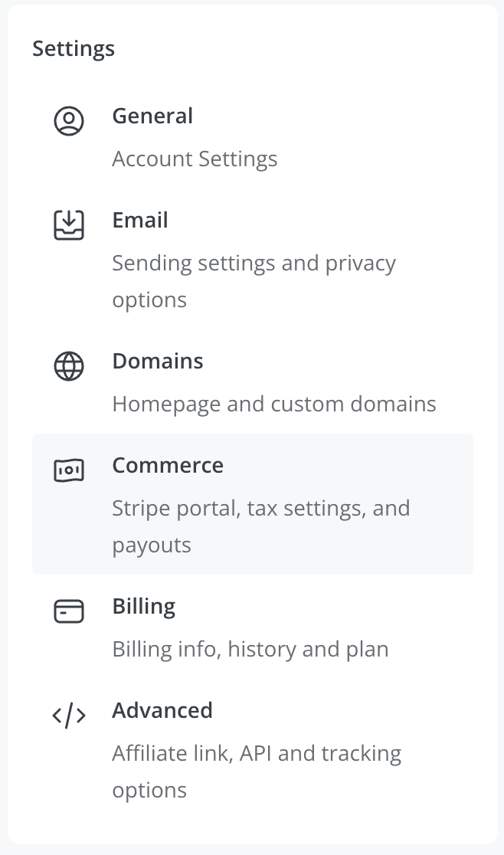This screenshot has width=504, height=855.
Task: Click the Email inbox download icon
Action: (x=69, y=224)
